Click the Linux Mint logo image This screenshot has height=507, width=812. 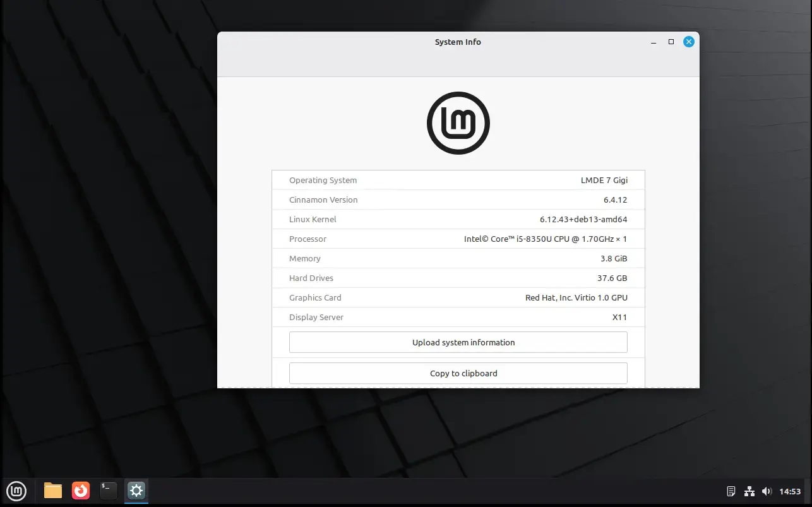(x=458, y=123)
